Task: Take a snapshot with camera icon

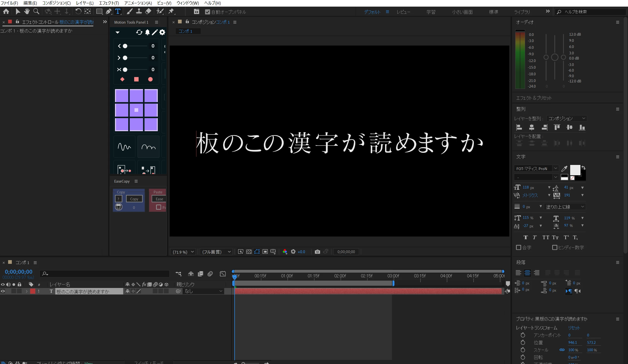Action: (317, 252)
